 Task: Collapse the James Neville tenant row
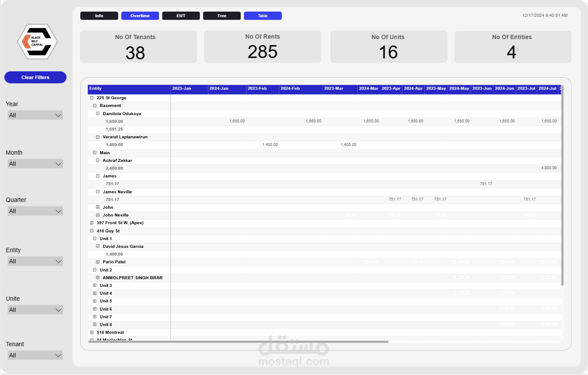(97, 192)
